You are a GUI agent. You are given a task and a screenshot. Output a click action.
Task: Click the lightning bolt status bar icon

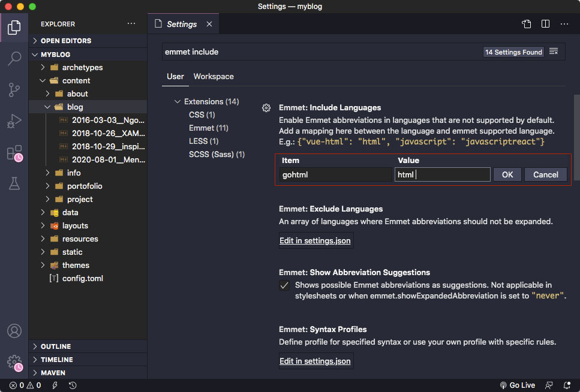coord(55,385)
